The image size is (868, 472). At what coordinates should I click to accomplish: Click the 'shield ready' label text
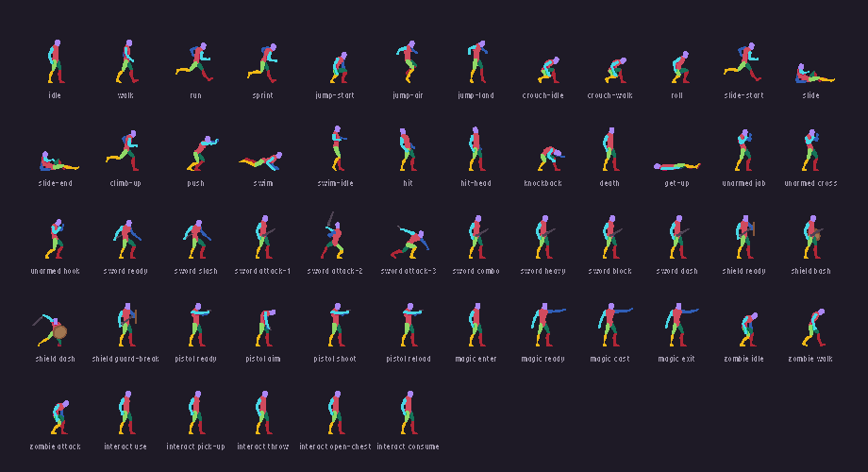click(x=744, y=272)
